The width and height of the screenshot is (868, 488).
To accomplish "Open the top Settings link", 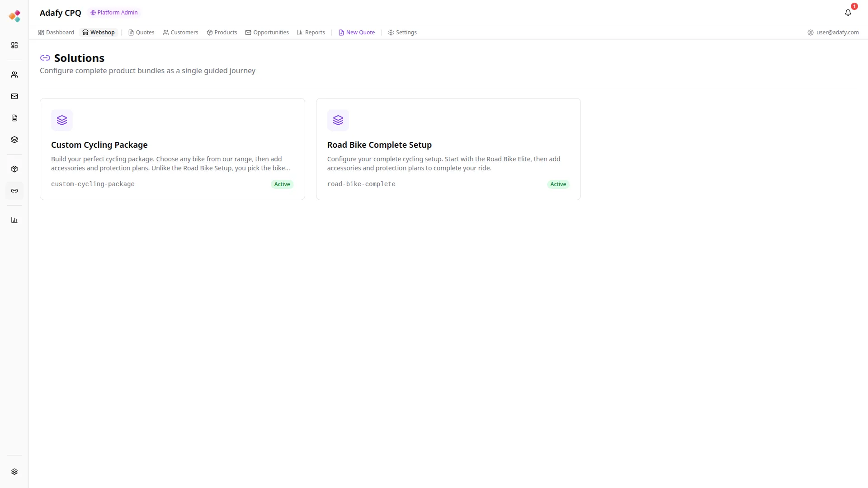I will coord(402,33).
